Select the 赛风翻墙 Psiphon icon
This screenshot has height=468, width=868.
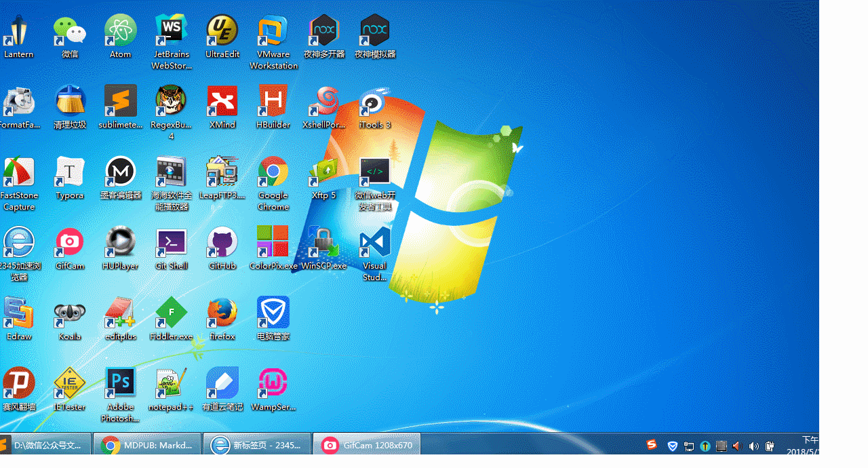[18, 389]
